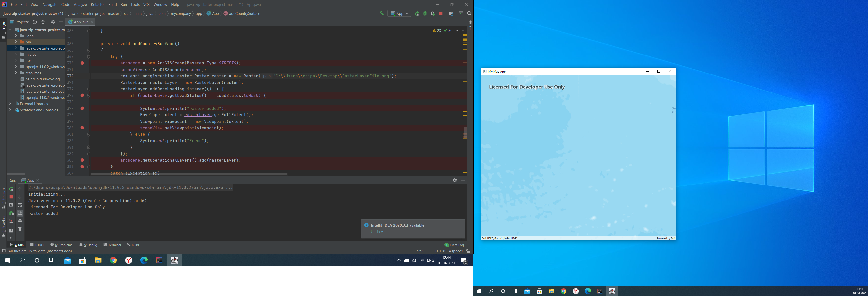Clear the Run console using the trash icon
Screen dimensions: 868x296
20,229
